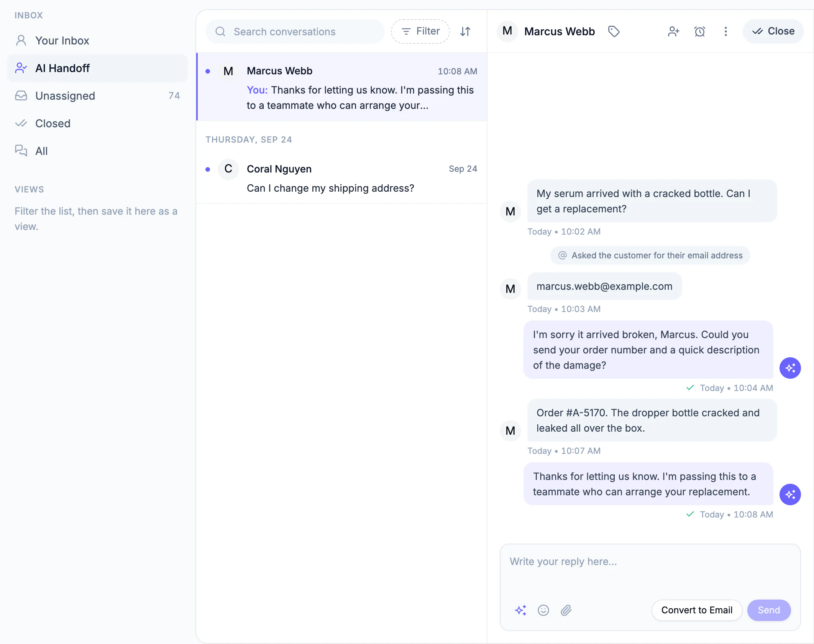Click the AI avatar beside the 10:04 AM message
The height and width of the screenshot is (644, 814).
pos(790,368)
